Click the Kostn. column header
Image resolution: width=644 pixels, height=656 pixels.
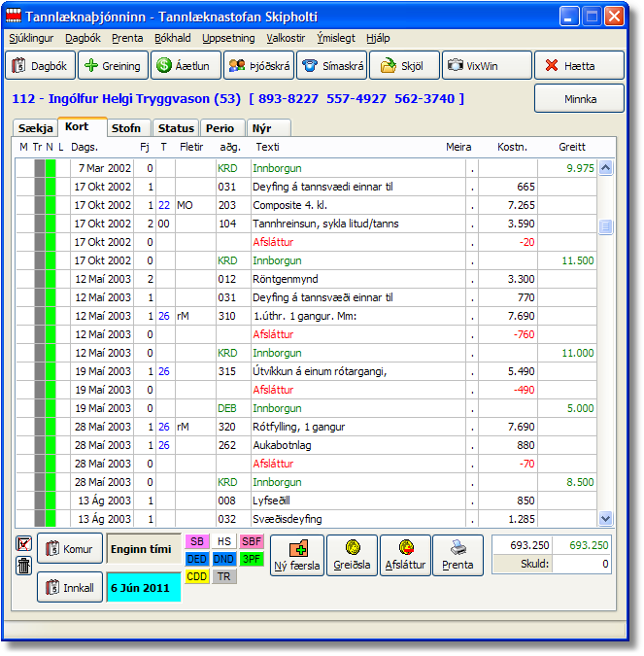512,147
